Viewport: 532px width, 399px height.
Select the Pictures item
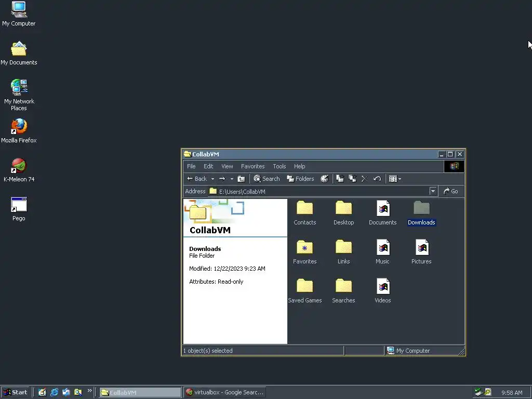click(x=421, y=252)
